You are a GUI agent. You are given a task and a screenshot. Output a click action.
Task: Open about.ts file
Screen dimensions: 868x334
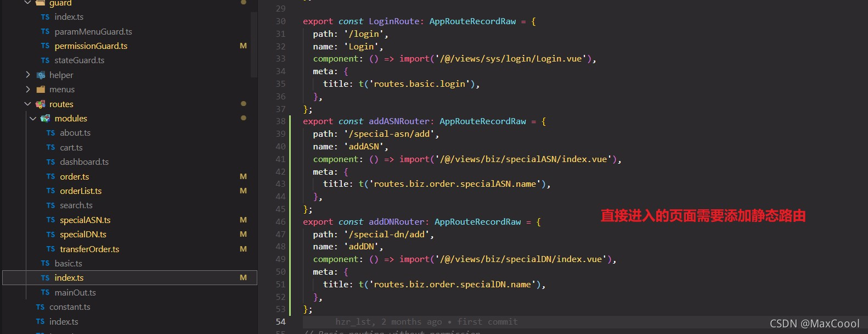(x=75, y=132)
